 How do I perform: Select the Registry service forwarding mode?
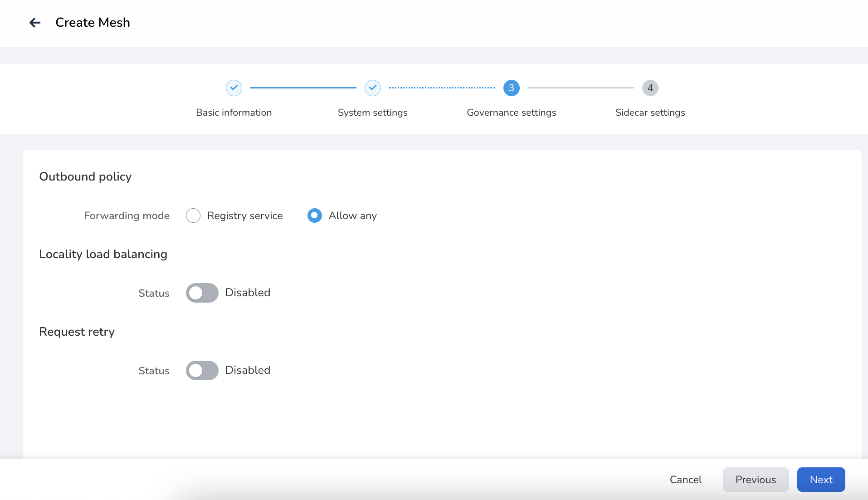pos(193,216)
